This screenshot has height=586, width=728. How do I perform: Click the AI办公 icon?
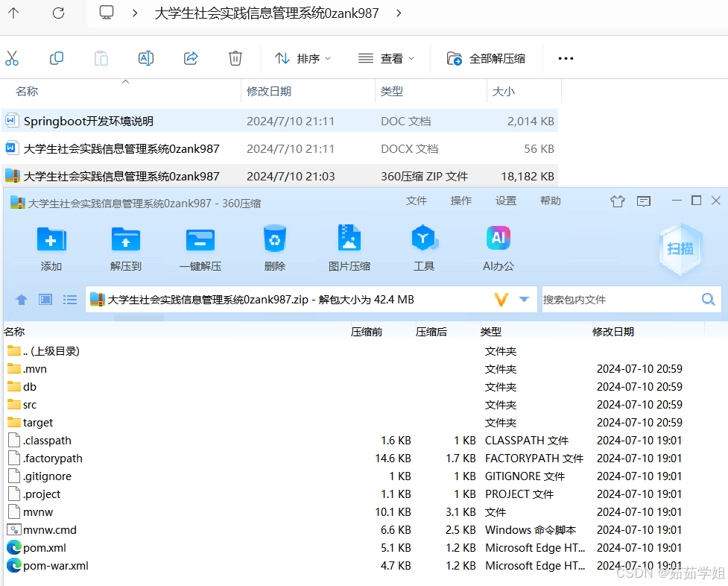(498, 248)
